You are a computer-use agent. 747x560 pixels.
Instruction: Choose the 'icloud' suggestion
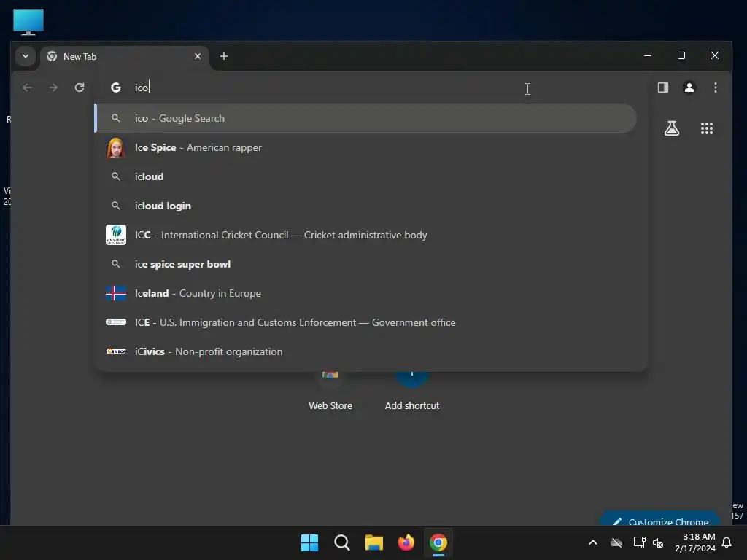point(365,176)
